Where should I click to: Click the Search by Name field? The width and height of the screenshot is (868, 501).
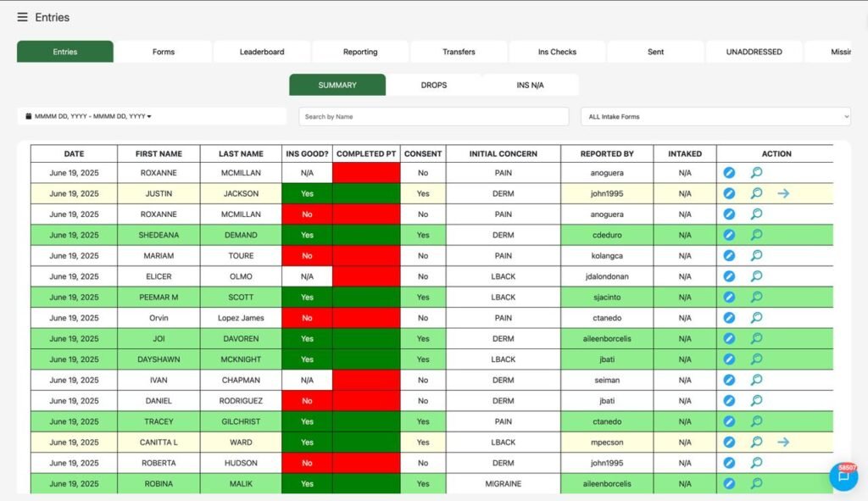pyautogui.click(x=433, y=116)
